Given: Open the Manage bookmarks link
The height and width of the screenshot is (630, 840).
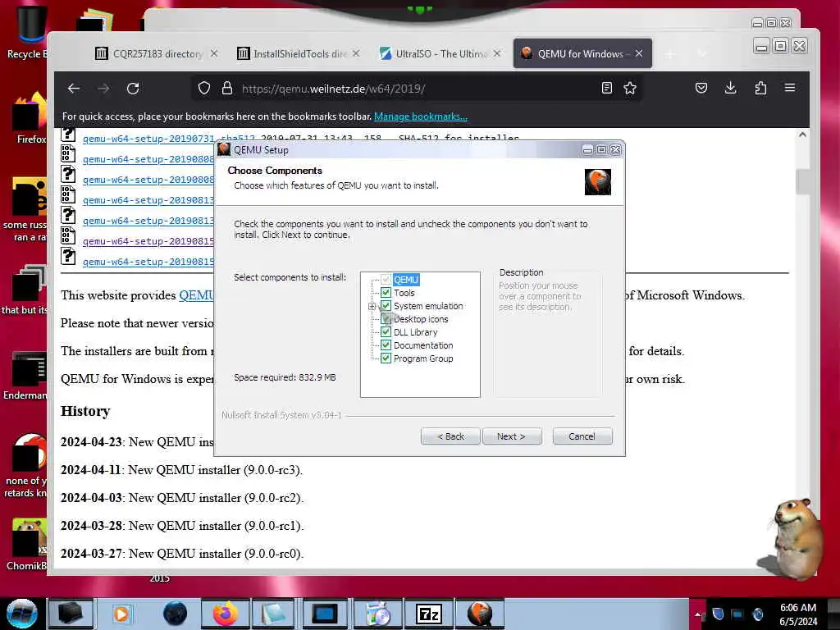Looking at the screenshot, I should 421,116.
